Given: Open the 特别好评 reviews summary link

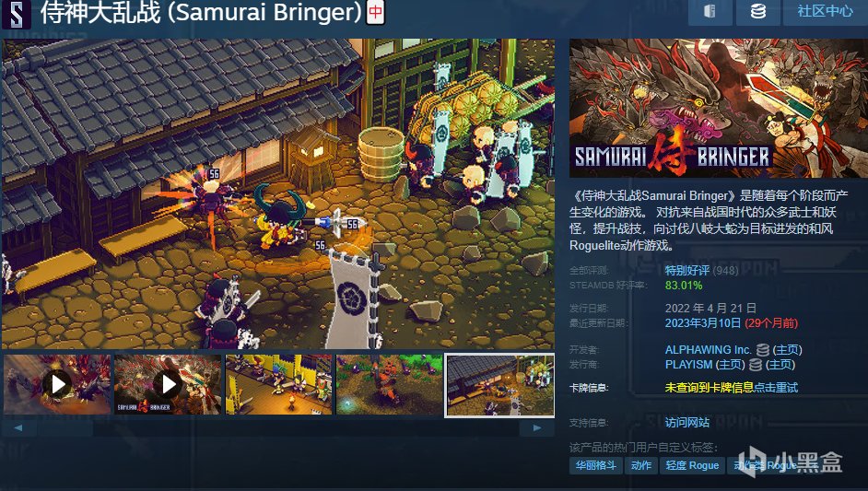Looking at the screenshot, I should pos(687,270).
